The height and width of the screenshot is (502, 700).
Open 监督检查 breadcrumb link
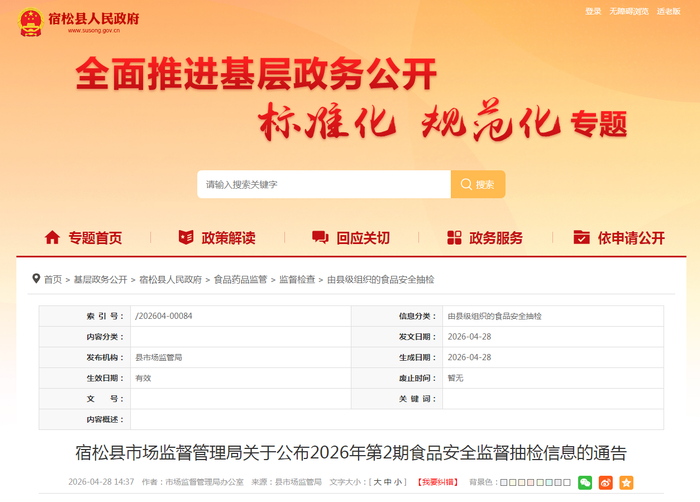[297, 280]
